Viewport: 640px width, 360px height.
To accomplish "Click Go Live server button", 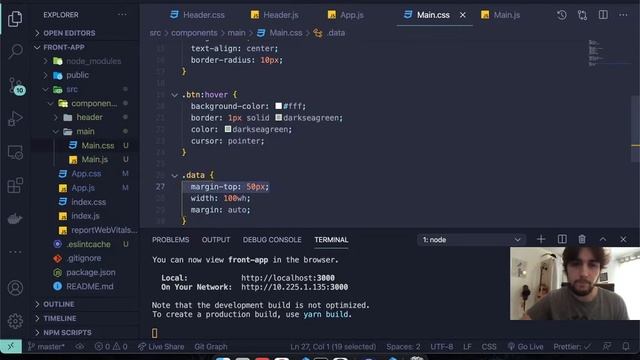I will 525,347.
